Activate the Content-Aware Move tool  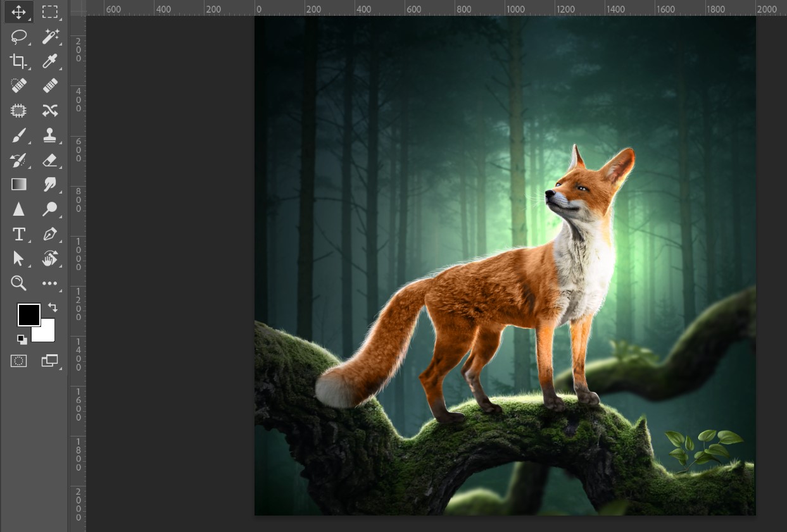[x=50, y=111]
